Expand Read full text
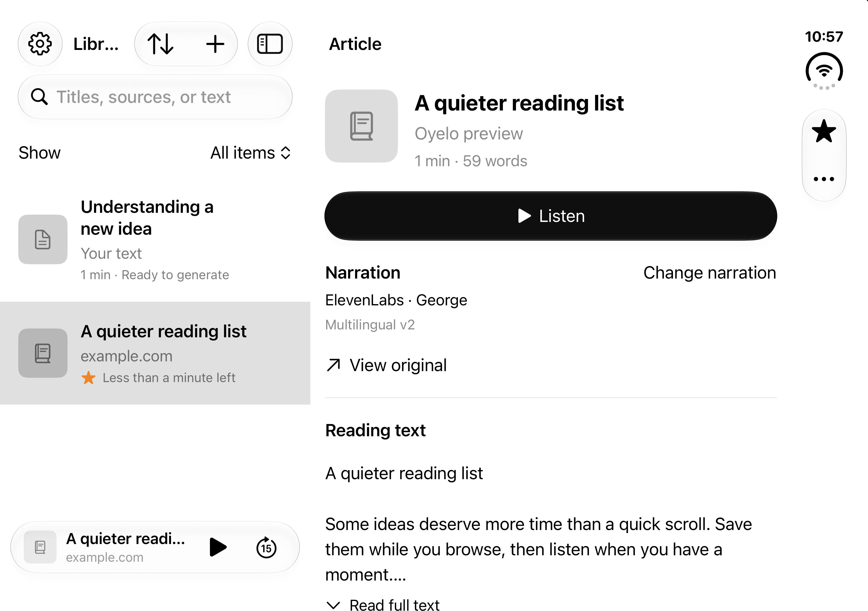The height and width of the screenshot is (611, 868). [x=383, y=605]
